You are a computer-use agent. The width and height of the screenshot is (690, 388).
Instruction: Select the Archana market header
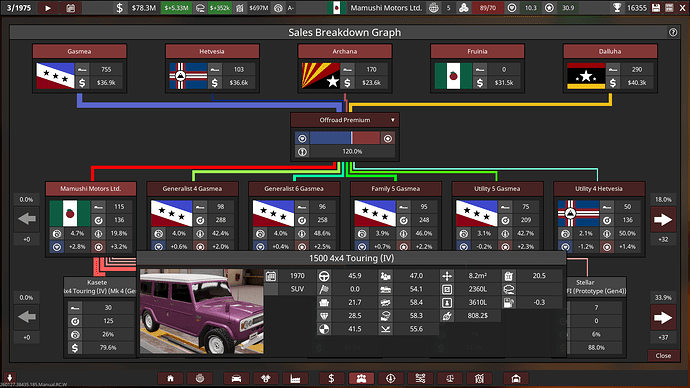(345, 51)
